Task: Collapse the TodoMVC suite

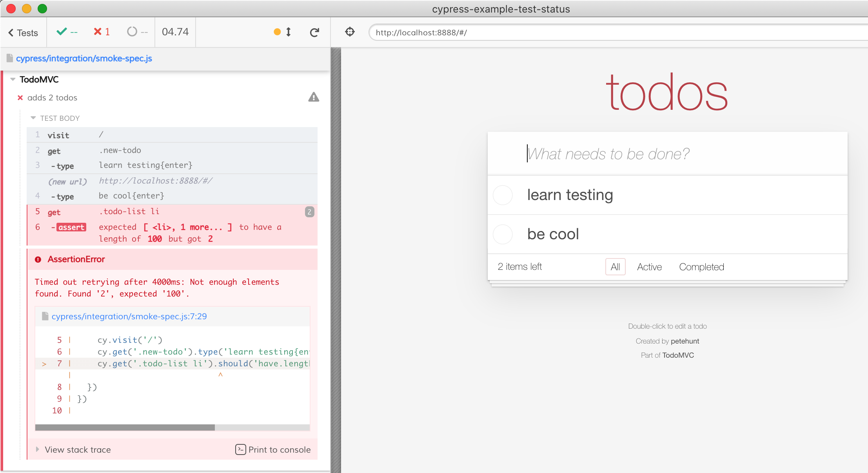Action: [x=13, y=79]
